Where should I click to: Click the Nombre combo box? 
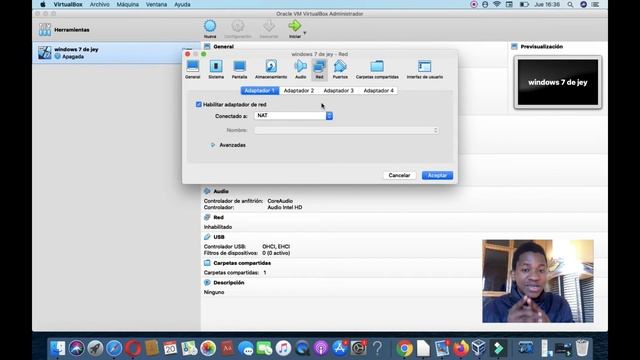[346, 130]
